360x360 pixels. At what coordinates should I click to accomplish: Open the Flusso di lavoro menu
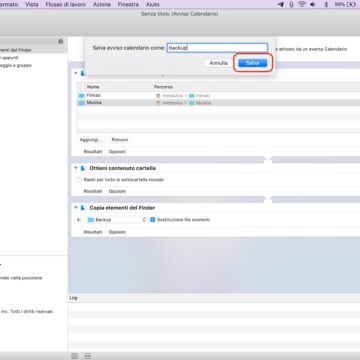[x=66, y=4]
